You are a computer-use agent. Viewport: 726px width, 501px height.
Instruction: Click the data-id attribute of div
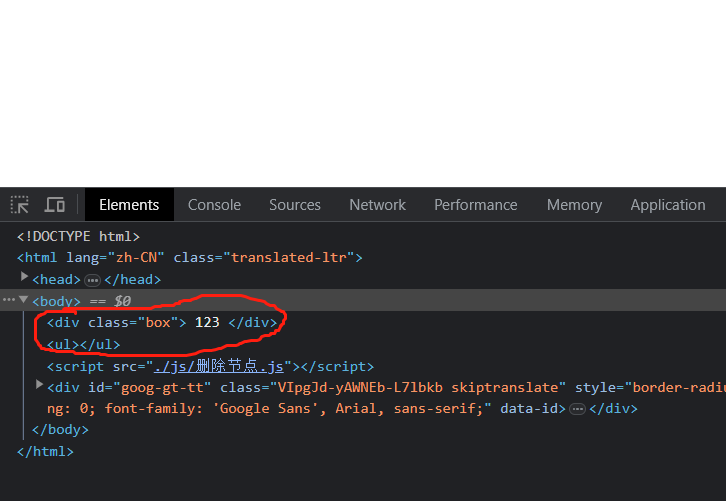point(529,408)
